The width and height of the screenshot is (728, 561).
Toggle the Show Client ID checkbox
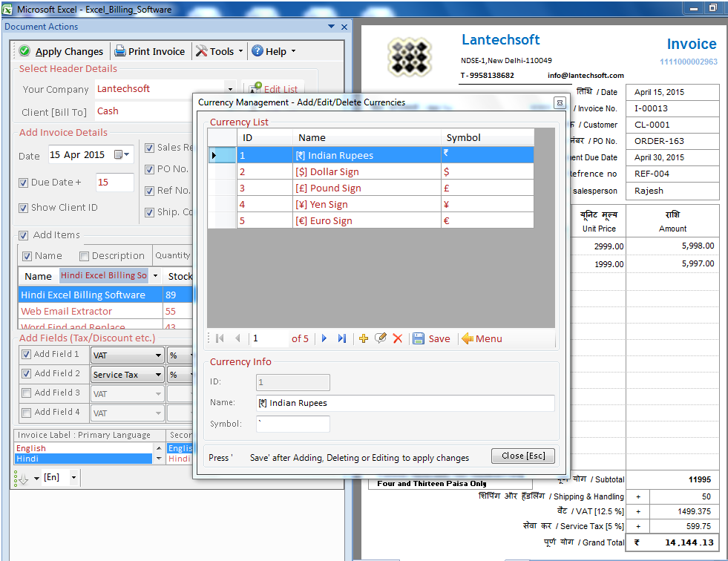pyautogui.click(x=23, y=208)
